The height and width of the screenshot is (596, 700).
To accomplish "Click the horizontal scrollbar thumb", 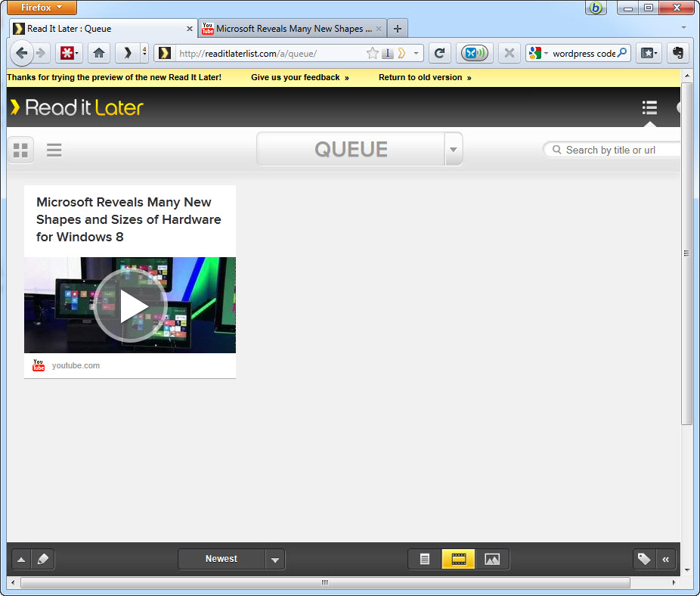I will coord(325,582).
